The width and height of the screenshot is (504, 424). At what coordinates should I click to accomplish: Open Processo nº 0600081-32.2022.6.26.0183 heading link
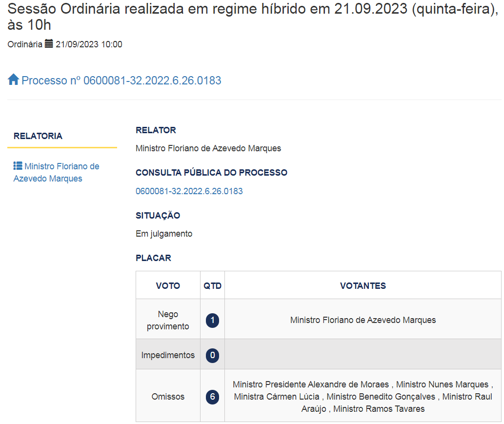(121, 81)
